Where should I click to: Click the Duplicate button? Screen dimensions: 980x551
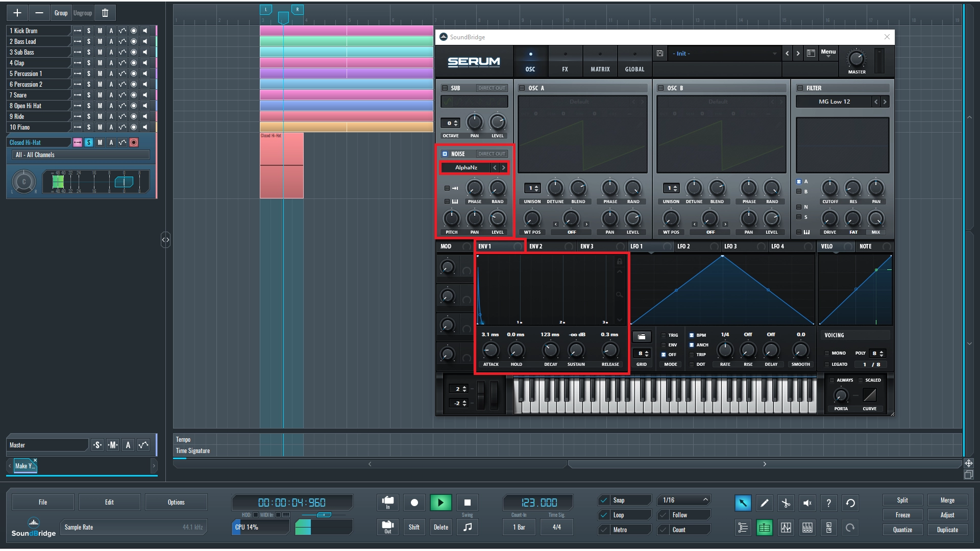pos(947,530)
